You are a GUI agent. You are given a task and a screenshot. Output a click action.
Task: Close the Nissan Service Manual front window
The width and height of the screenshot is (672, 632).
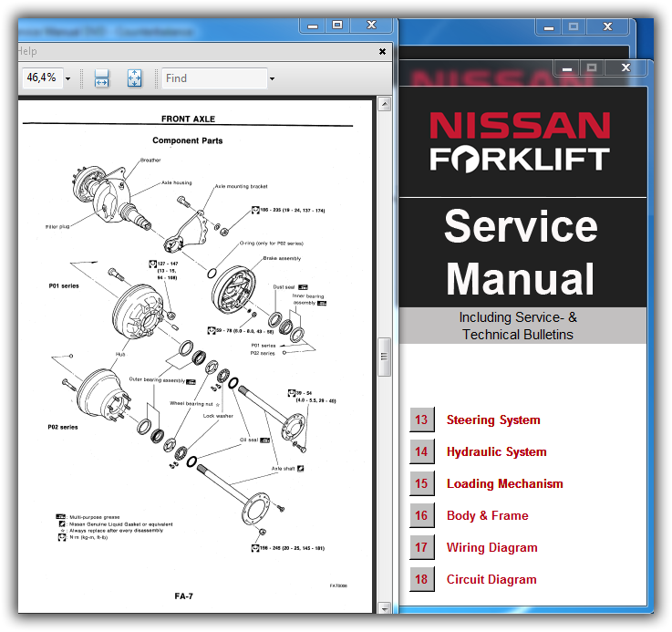[x=625, y=67]
